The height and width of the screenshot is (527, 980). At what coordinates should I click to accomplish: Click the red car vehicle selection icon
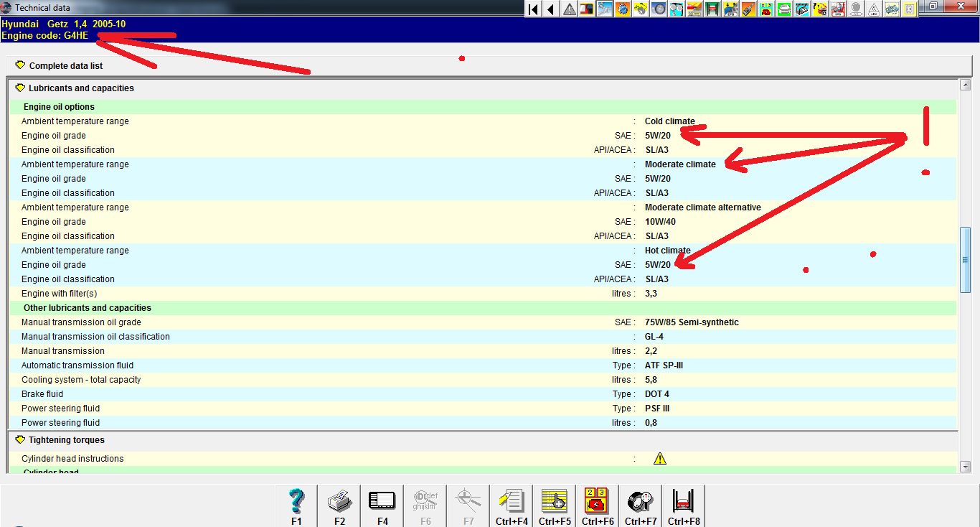(x=587, y=9)
